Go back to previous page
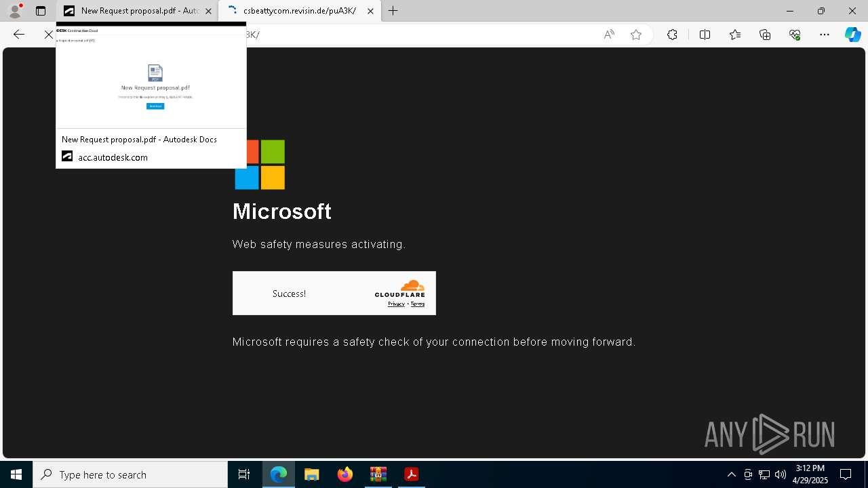This screenshot has height=488, width=868. pos(19,35)
